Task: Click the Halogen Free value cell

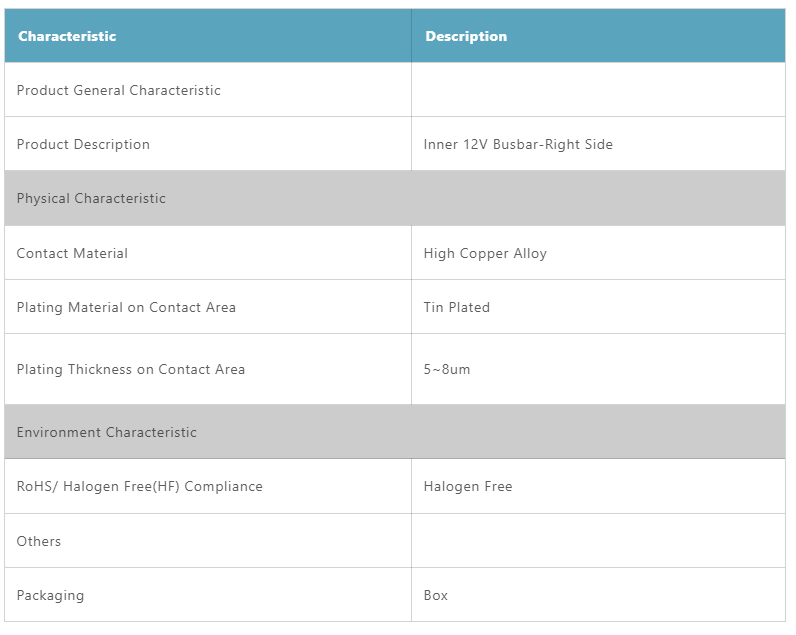Action: tap(468, 486)
